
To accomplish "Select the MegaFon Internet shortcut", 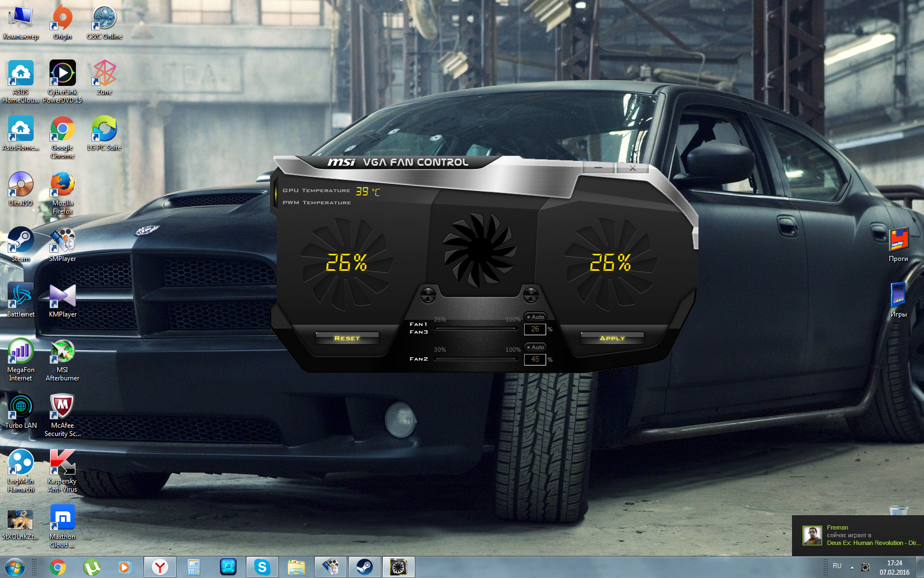I will pyautogui.click(x=21, y=359).
